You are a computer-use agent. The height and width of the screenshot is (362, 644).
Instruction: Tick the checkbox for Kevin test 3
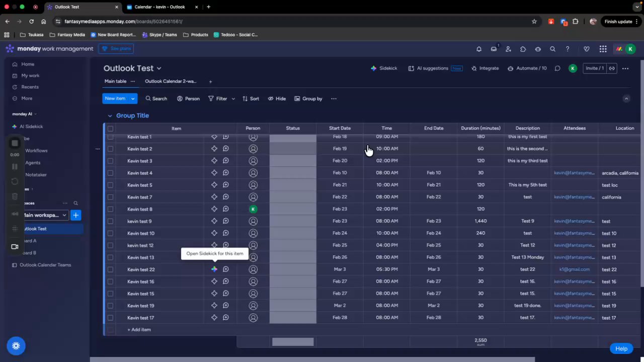110,161
